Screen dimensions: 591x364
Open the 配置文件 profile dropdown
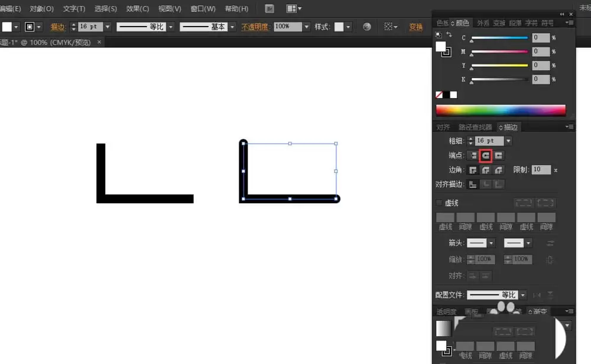(523, 295)
